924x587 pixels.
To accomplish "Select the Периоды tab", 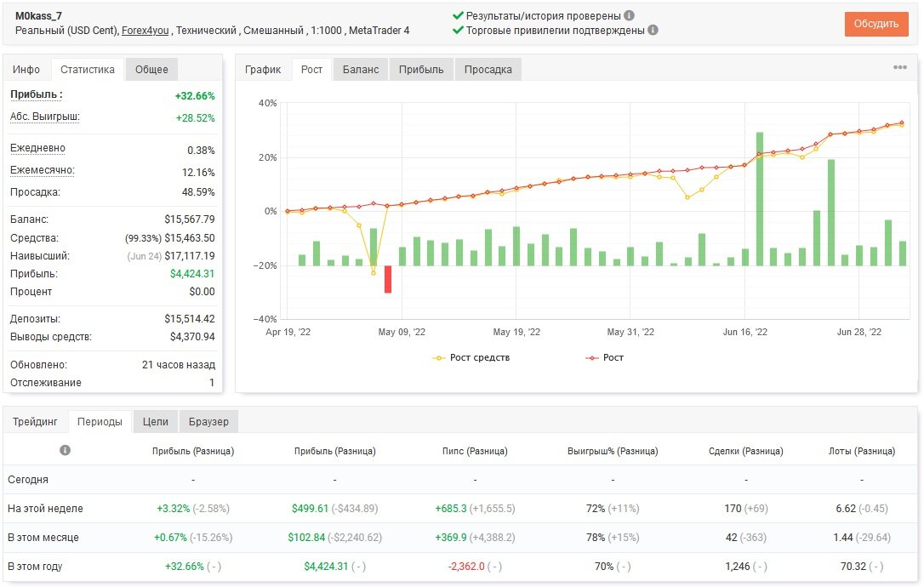I will click(100, 422).
